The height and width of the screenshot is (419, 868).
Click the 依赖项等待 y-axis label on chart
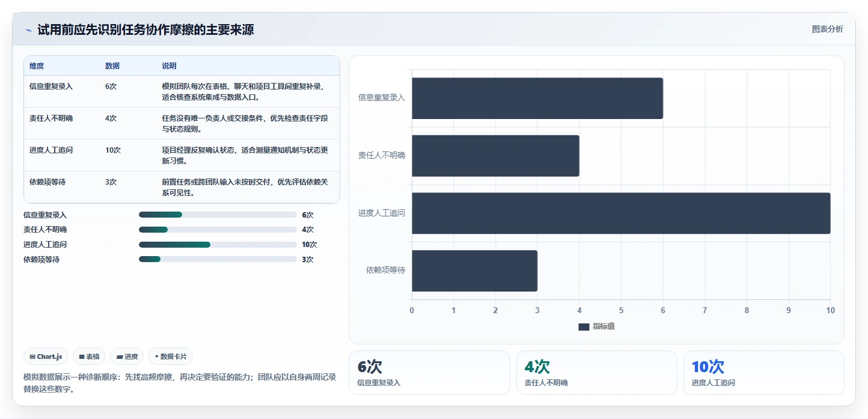coord(385,271)
